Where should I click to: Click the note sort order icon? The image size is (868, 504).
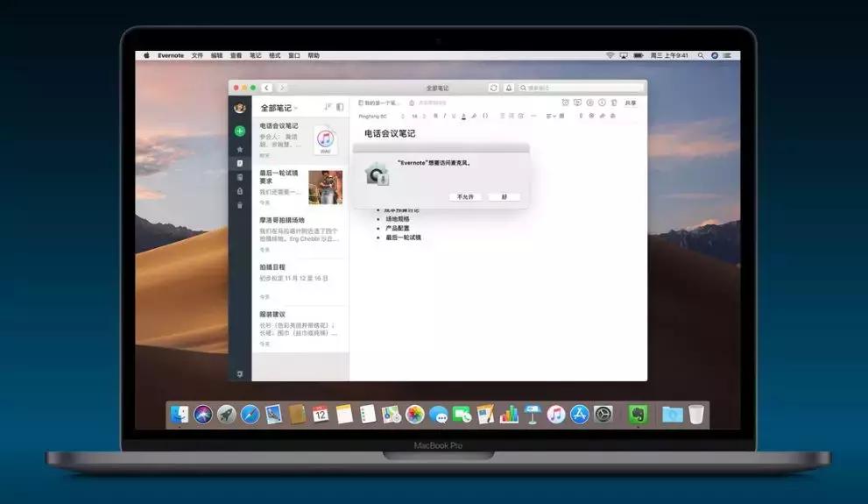point(328,107)
